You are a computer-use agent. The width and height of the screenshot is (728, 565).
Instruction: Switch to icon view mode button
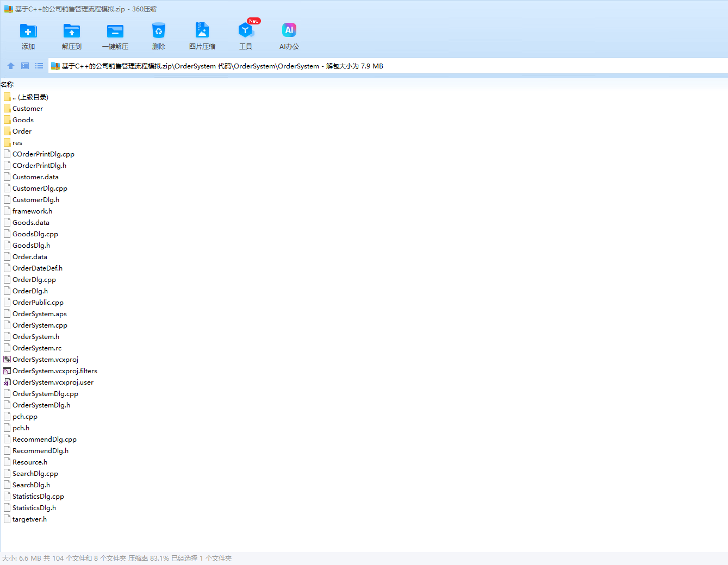(25, 66)
